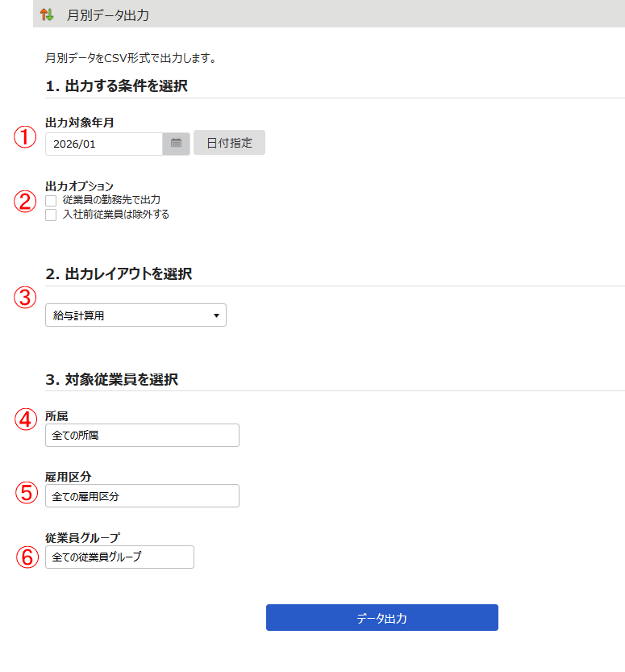Click the 2. 出力レイアウトを選択 heading
The width and height of the screenshot is (625, 672).
point(119,273)
